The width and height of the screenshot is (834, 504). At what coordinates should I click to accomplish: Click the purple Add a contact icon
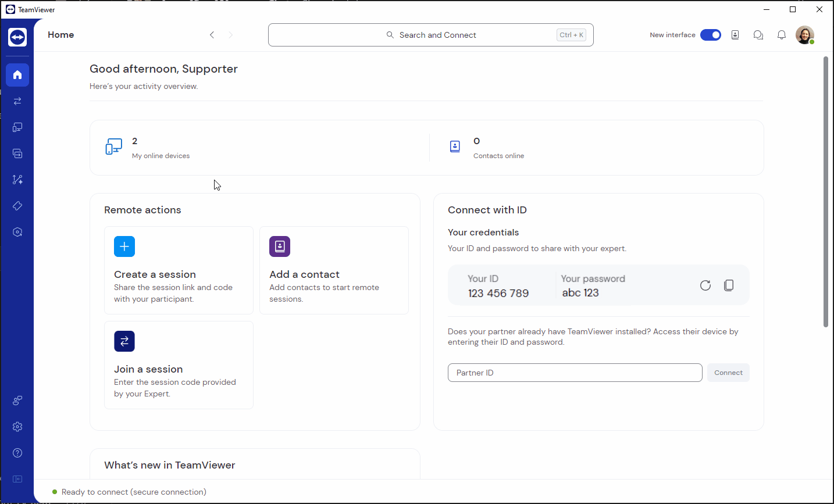pos(280,246)
